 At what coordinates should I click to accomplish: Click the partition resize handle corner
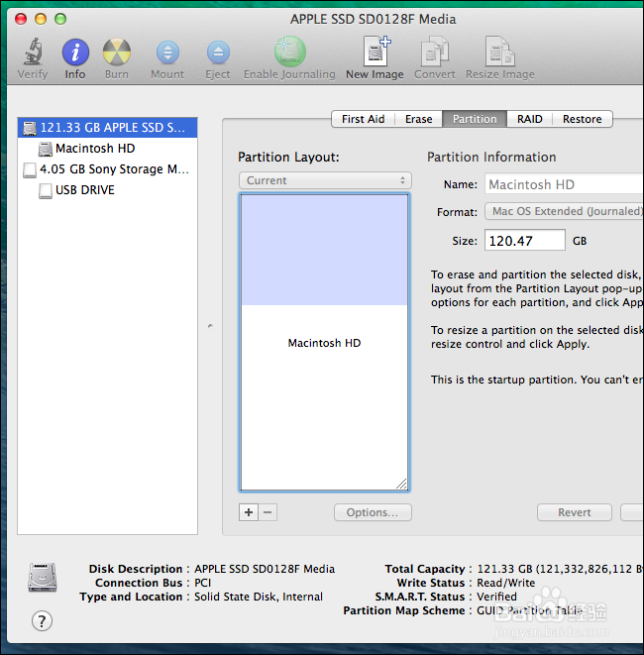401,484
